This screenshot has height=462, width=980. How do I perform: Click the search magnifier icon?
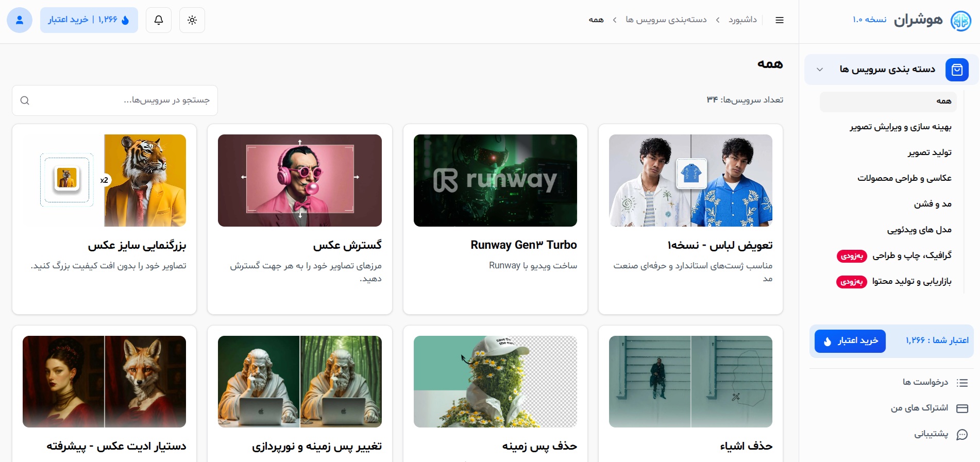pos(25,100)
